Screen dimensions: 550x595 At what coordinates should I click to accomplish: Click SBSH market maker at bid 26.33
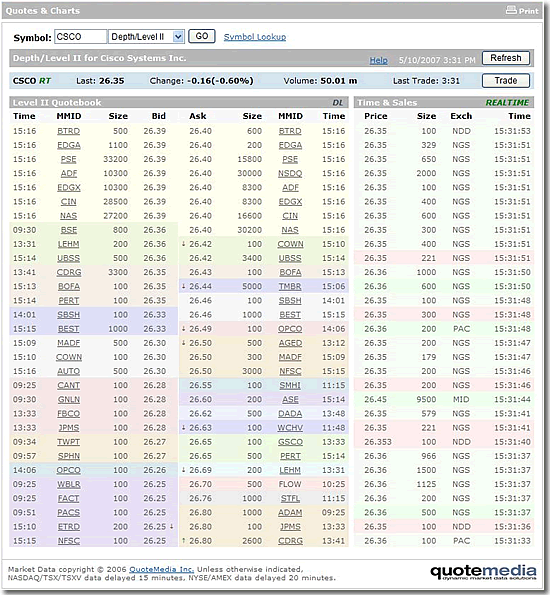click(68, 315)
